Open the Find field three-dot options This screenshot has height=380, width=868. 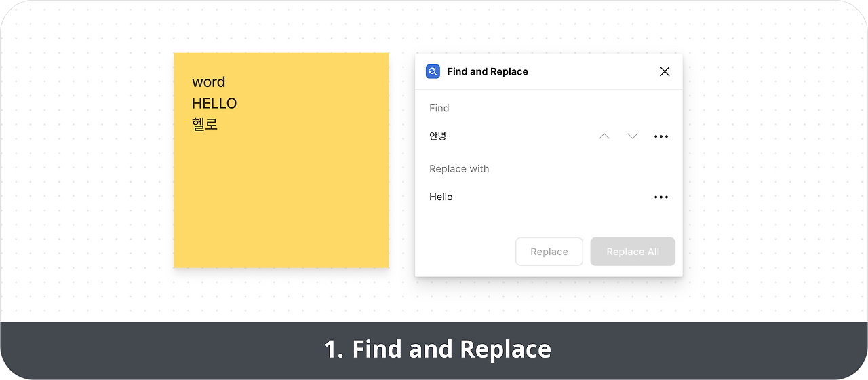coord(661,136)
